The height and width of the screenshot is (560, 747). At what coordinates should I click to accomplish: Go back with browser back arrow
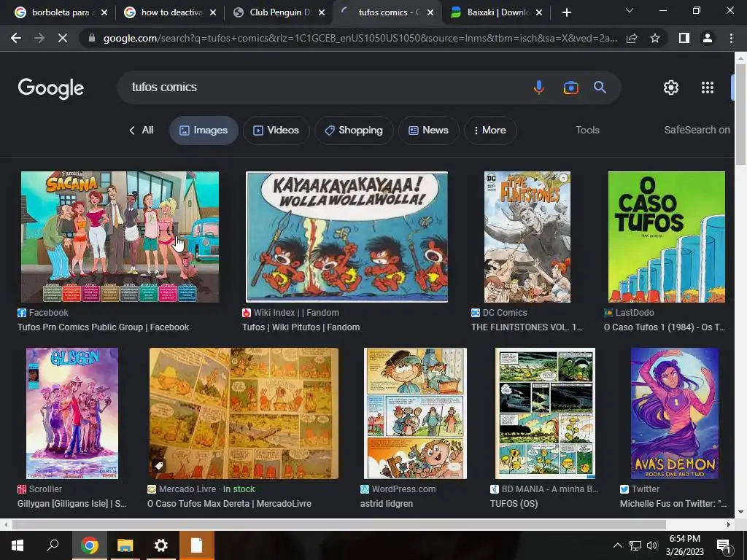coord(16,38)
